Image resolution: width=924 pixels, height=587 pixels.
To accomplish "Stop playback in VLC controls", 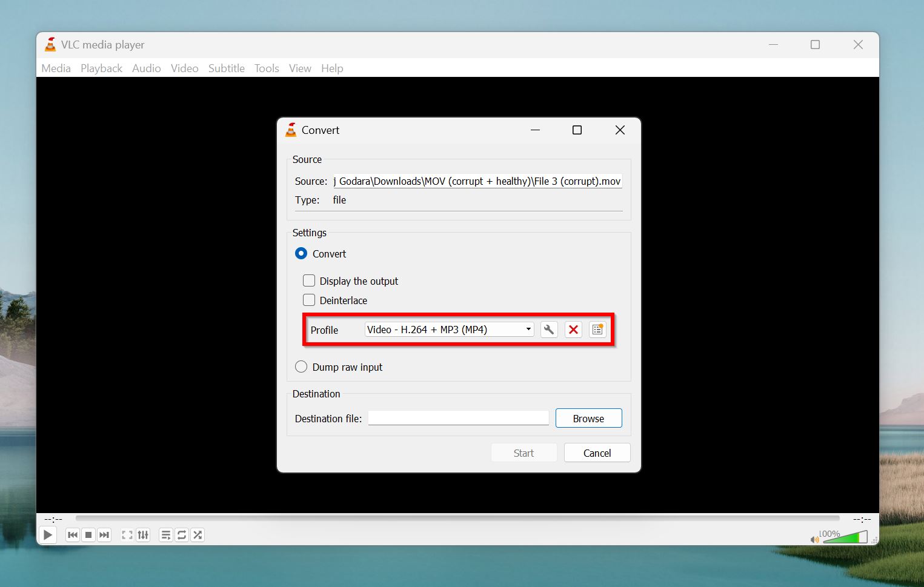I will click(x=88, y=535).
